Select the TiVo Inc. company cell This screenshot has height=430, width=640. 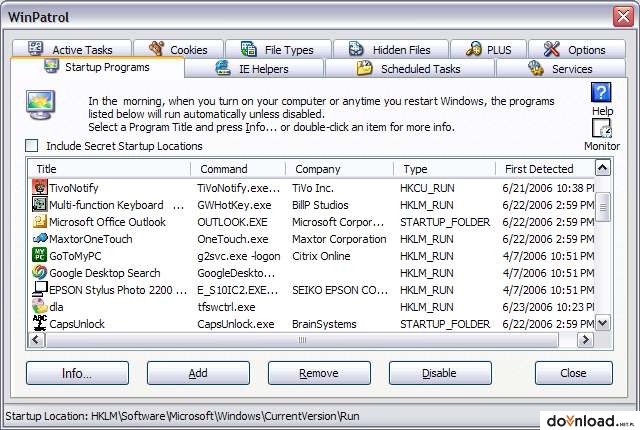(313, 188)
